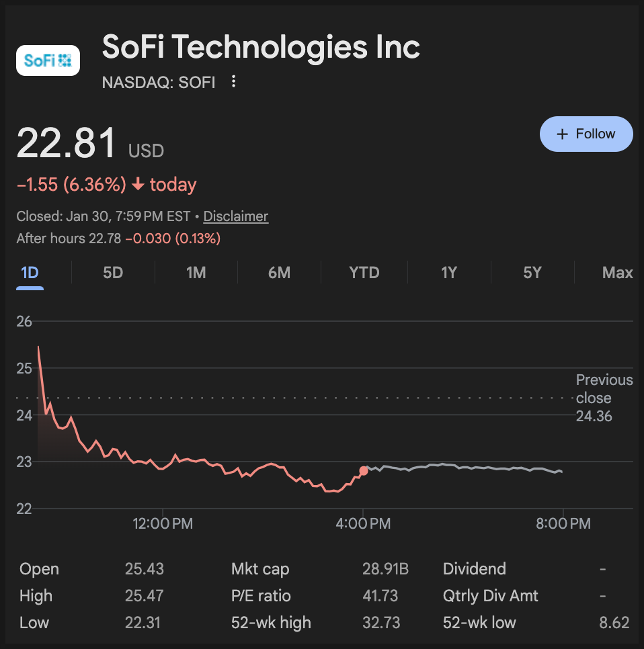The image size is (644, 649).
Task: Select the YTD chart tab
Action: (364, 273)
